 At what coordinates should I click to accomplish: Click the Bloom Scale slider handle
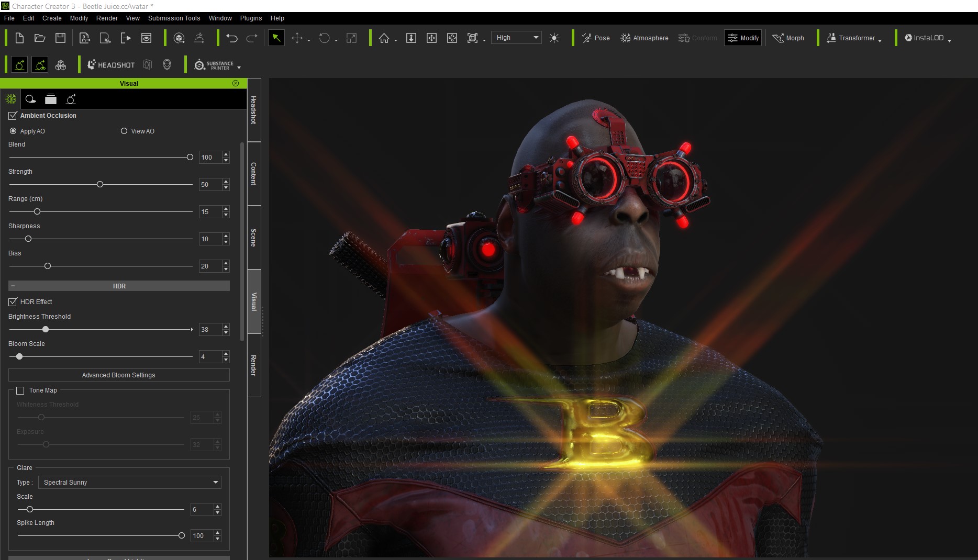coord(19,356)
